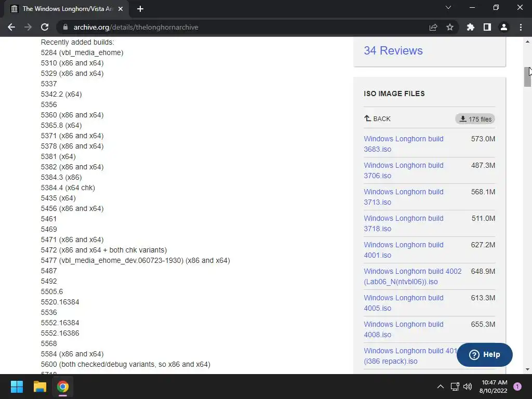The width and height of the screenshot is (532, 399).
Task: Close the Windows Longhorn/Vista tab
Action: point(121,9)
